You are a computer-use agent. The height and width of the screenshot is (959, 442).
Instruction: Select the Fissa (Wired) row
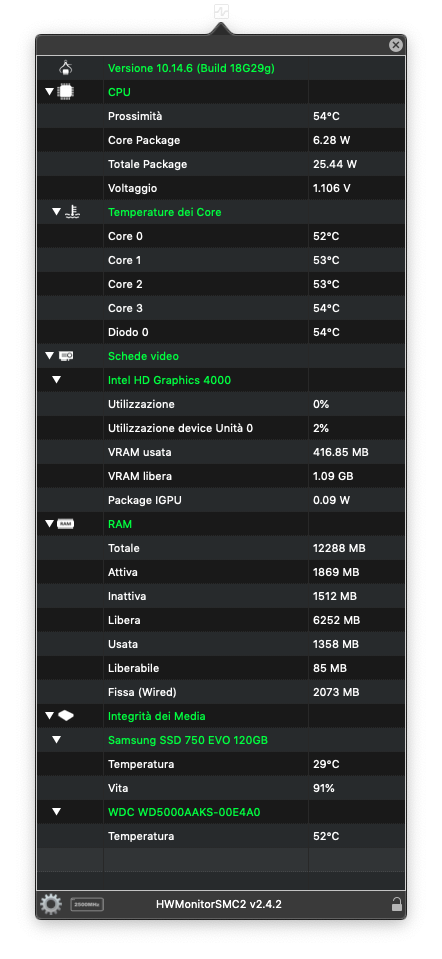click(221, 692)
